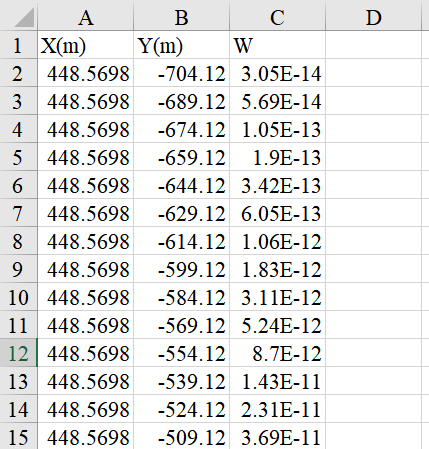Viewport: 429px width, 449px height.
Task: Click the cell showing 5.24E-12
Action: (277, 325)
